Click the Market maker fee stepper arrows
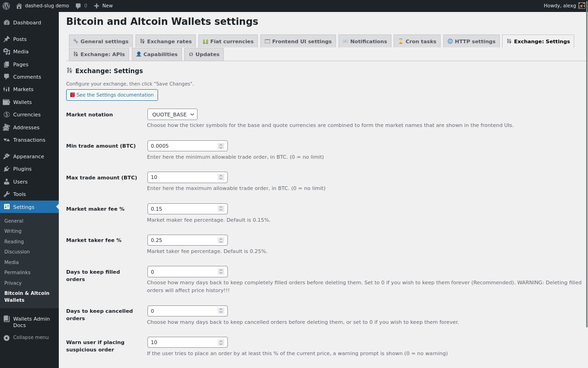 point(221,209)
